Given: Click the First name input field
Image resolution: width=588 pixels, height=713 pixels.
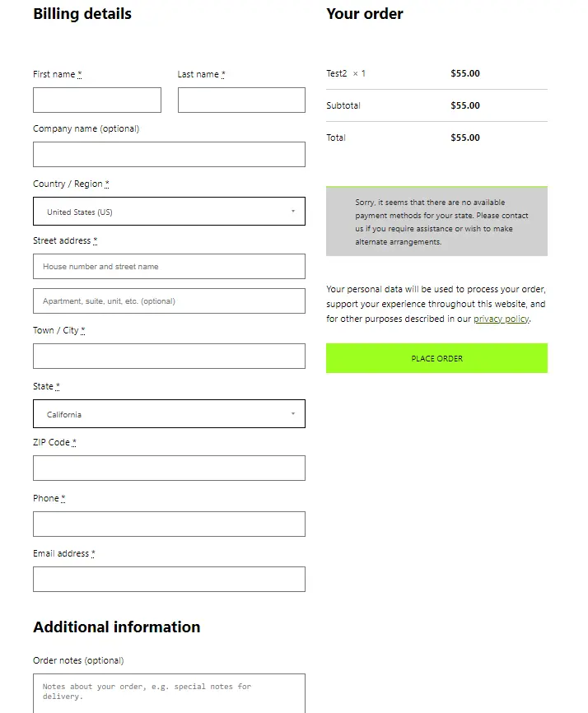Looking at the screenshot, I should coord(96,100).
